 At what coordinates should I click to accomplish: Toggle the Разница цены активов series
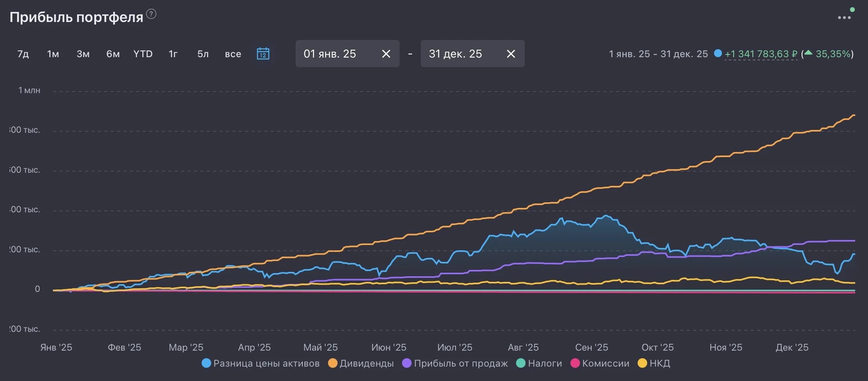pyautogui.click(x=261, y=363)
